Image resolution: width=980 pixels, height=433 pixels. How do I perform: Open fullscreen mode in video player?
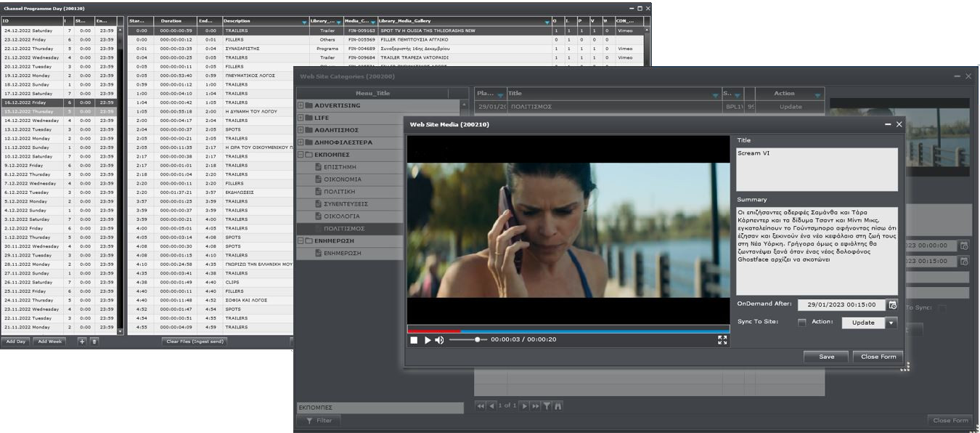click(x=722, y=340)
